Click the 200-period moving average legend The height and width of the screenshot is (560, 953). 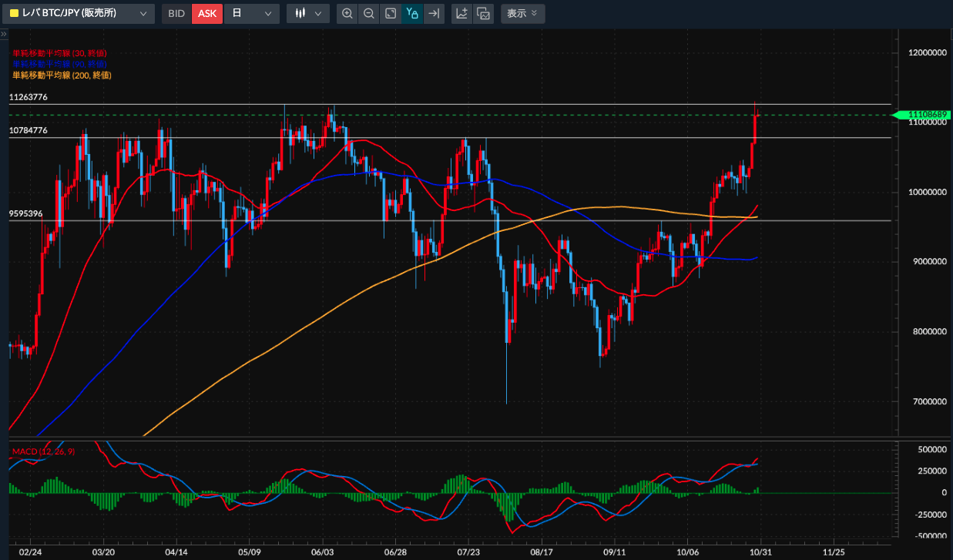pyautogui.click(x=62, y=75)
